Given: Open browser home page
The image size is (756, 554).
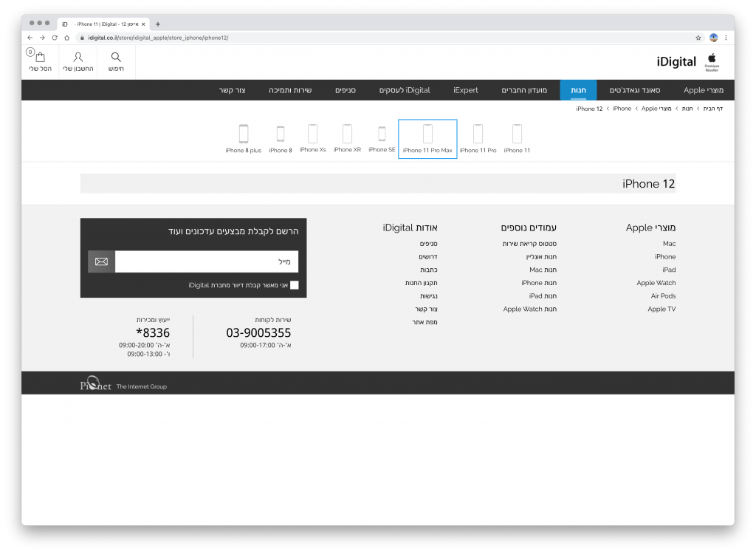Looking at the screenshot, I should pyautogui.click(x=67, y=38).
